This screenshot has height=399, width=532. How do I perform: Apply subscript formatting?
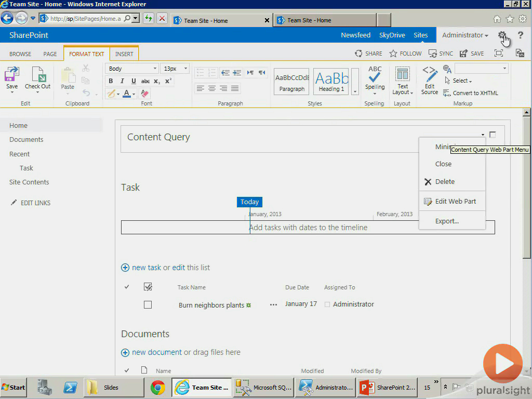pyautogui.click(x=157, y=81)
